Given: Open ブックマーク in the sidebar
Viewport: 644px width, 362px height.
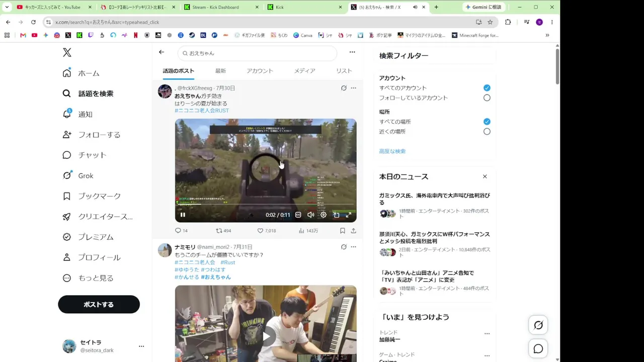Looking at the screenshot, I should pyautogui.click(x=92, y=196).
